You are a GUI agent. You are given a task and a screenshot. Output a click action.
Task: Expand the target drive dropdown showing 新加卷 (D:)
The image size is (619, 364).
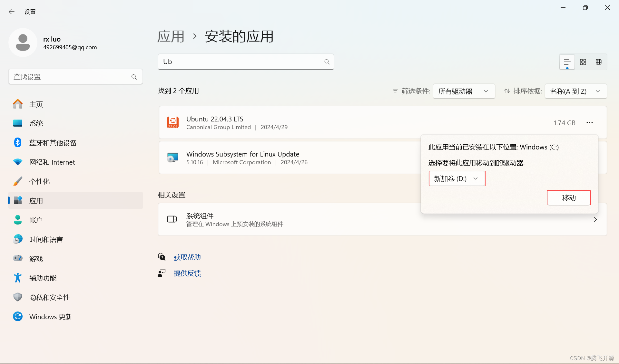[457, 178]
